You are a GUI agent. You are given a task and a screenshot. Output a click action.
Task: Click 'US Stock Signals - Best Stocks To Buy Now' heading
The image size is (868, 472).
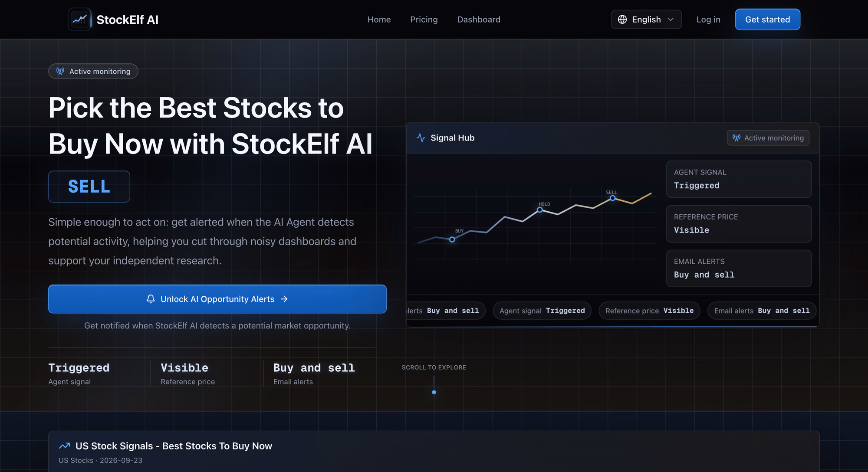coord(174,446)
